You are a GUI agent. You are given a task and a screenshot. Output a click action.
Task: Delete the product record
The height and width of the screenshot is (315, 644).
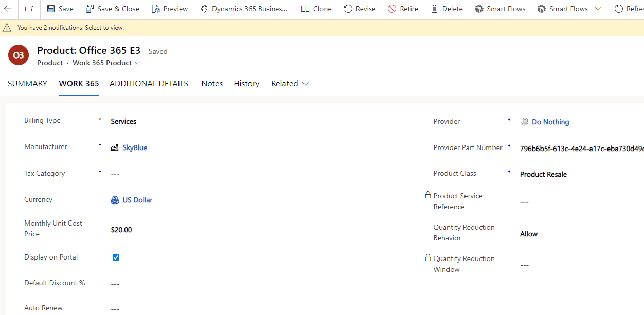(446, 9)
